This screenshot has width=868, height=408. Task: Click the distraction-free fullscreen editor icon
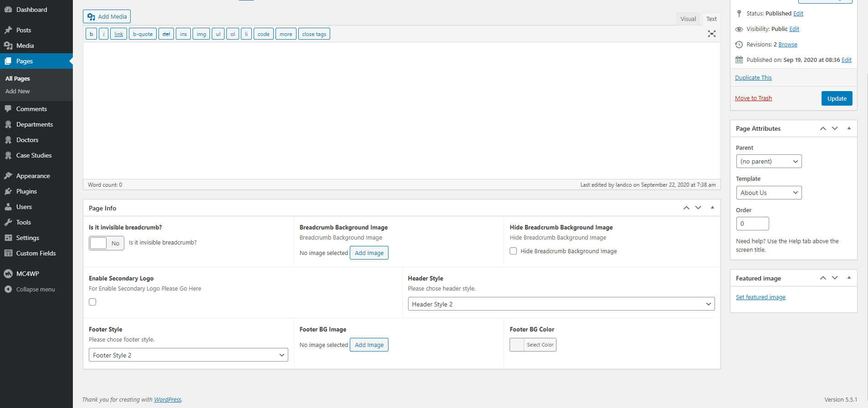tap(711, 34)
